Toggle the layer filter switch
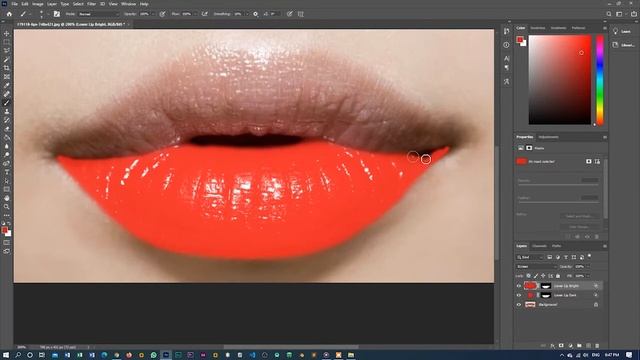The width and height of the screenshot is (640, 360). pyautogui.click(x=589, y=256)
